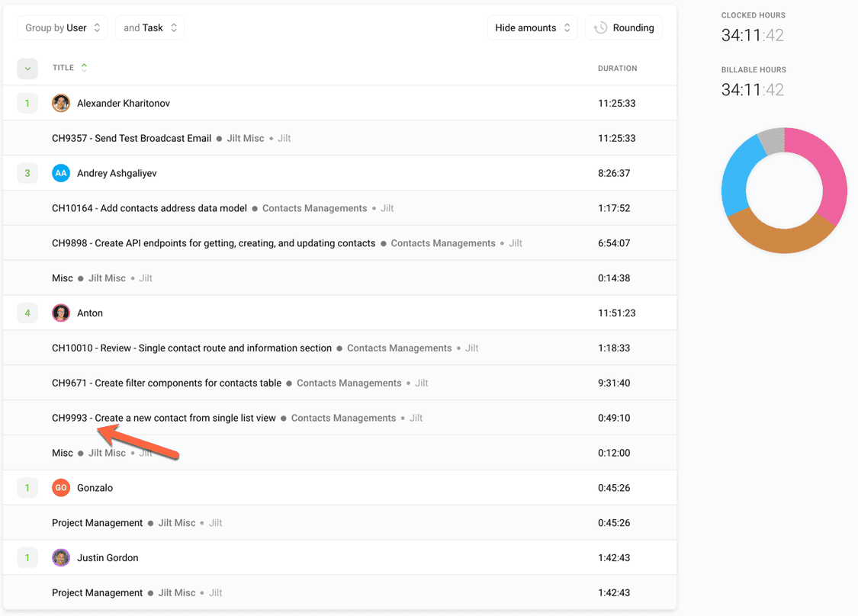The image size is (858, 616).
Task: Click Alexander Kharitonov's avatar
Action: (61, 102)
